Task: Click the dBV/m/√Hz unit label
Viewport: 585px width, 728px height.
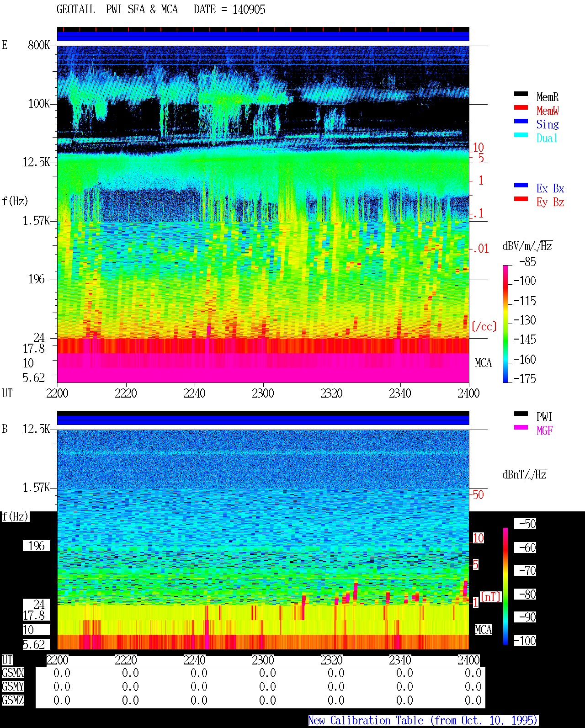Action: (x=527, y=246)
